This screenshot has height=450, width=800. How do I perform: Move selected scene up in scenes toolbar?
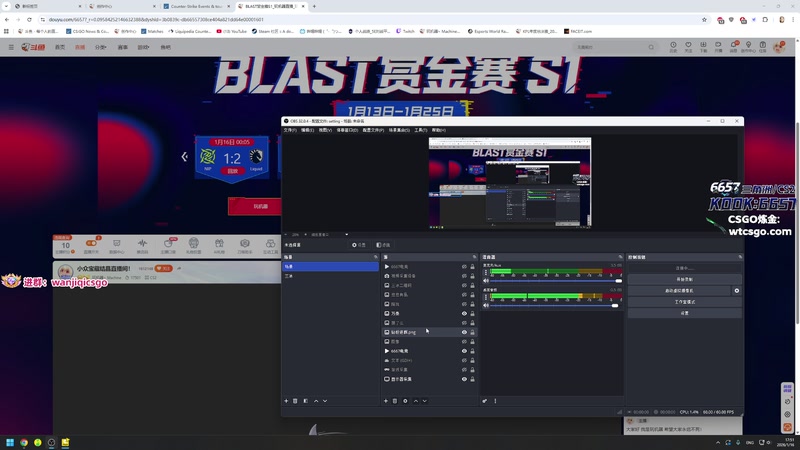coord(316,401)
